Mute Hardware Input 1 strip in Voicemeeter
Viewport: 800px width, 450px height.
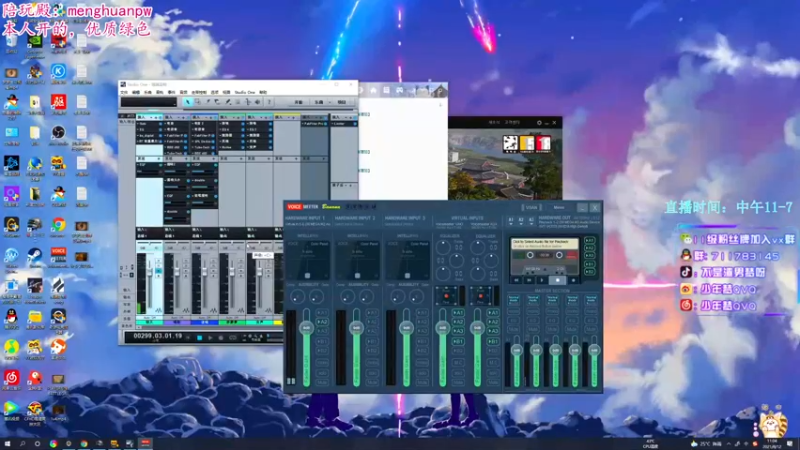click(322, 382)
